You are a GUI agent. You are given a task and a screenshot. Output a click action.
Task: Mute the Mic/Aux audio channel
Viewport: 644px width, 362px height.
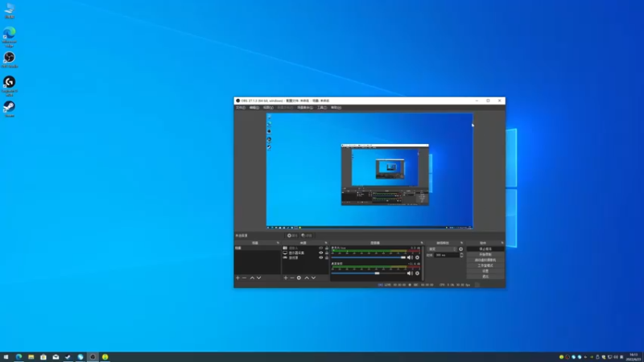410,257
